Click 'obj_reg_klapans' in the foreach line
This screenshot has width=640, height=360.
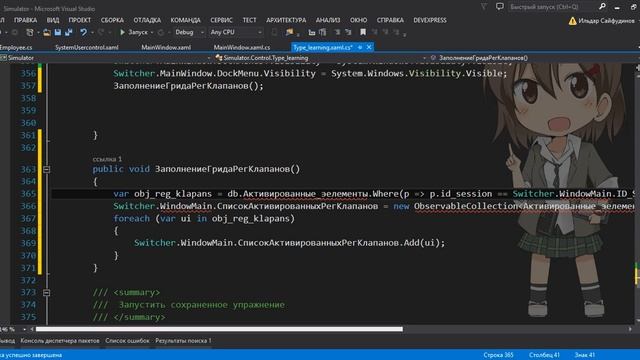point(251,218)
